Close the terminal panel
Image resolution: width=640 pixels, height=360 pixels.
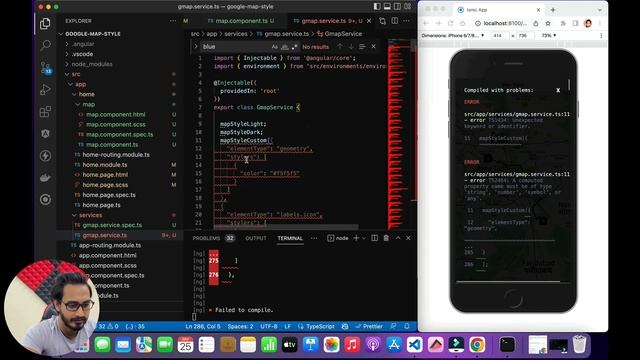(408, 238)
